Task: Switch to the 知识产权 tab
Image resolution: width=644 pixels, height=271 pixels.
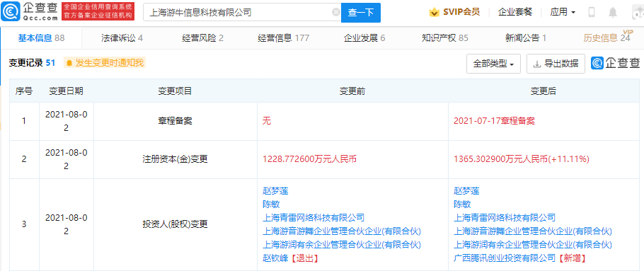Action: [445, 38]
